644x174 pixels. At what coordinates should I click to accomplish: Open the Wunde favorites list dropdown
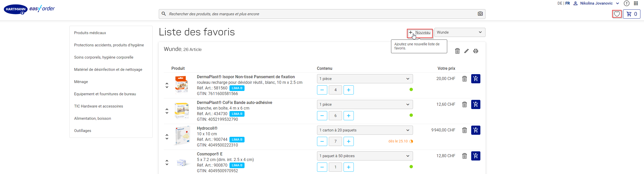[460, 32]
